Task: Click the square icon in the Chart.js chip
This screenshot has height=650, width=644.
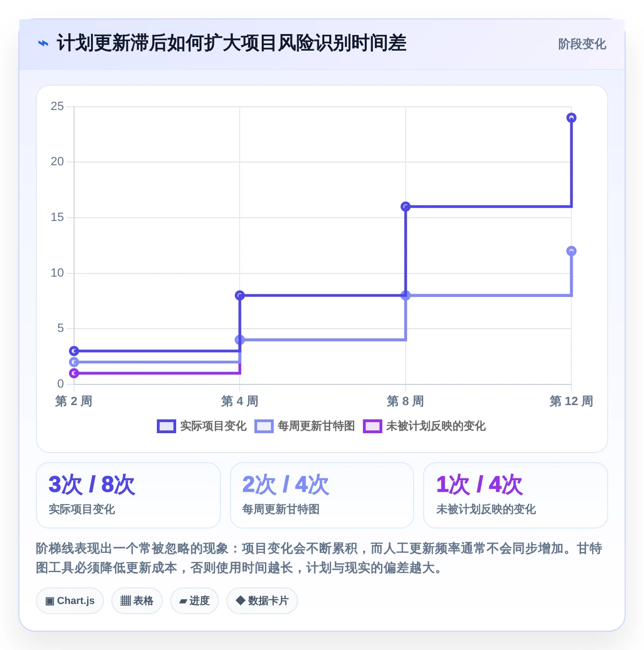Action: [x=50, y=601]
